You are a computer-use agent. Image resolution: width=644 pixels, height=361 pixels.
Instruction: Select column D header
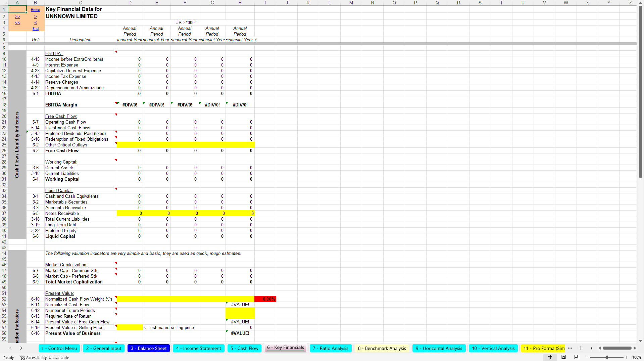coord(130,3)
